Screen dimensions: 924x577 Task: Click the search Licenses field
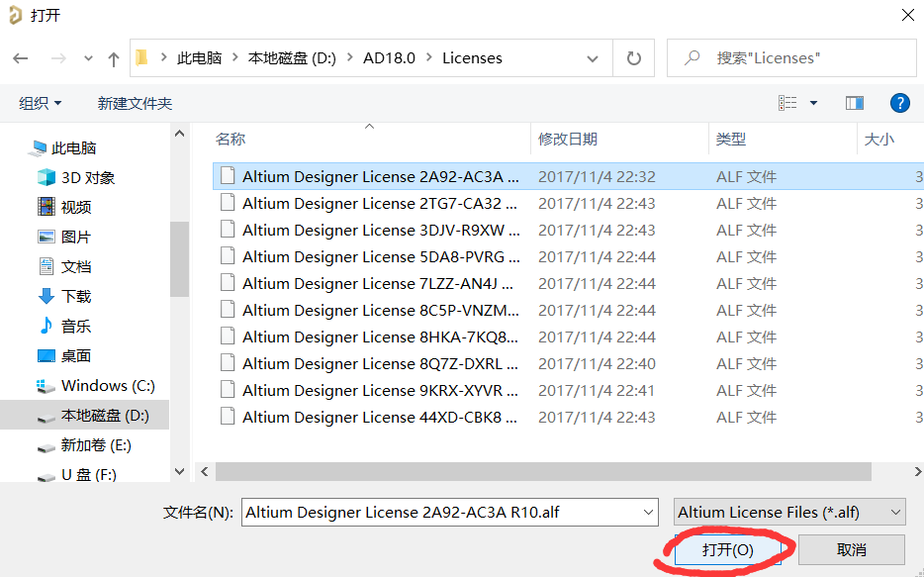tap(791, 57)
